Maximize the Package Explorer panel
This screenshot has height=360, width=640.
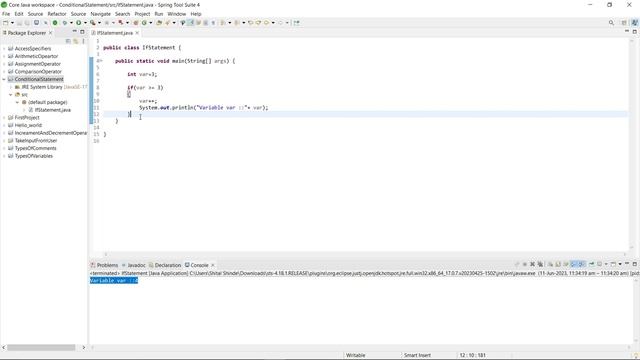click(x=82, y=32)
